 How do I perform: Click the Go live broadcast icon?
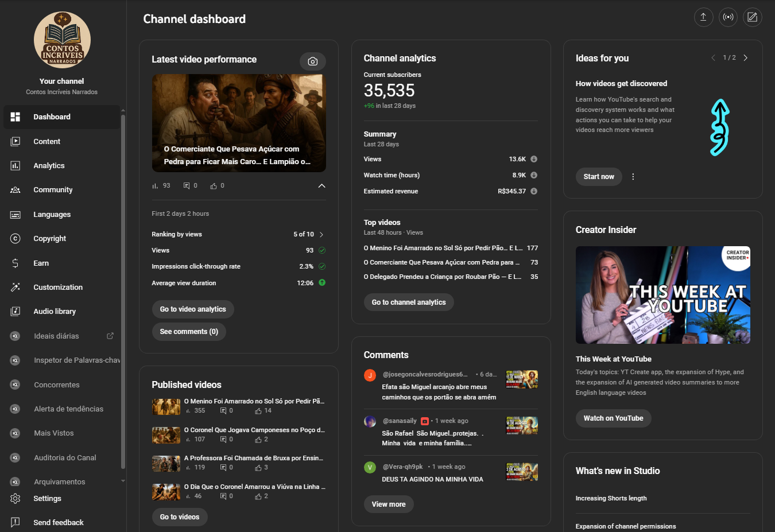tap(728, 17)
